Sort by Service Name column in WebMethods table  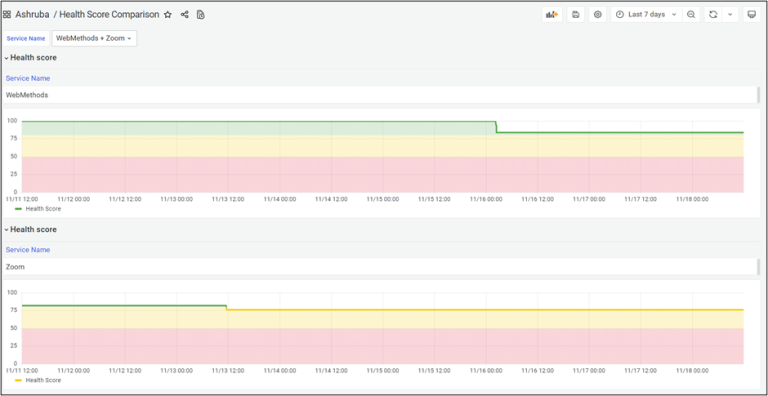point(28,78)
